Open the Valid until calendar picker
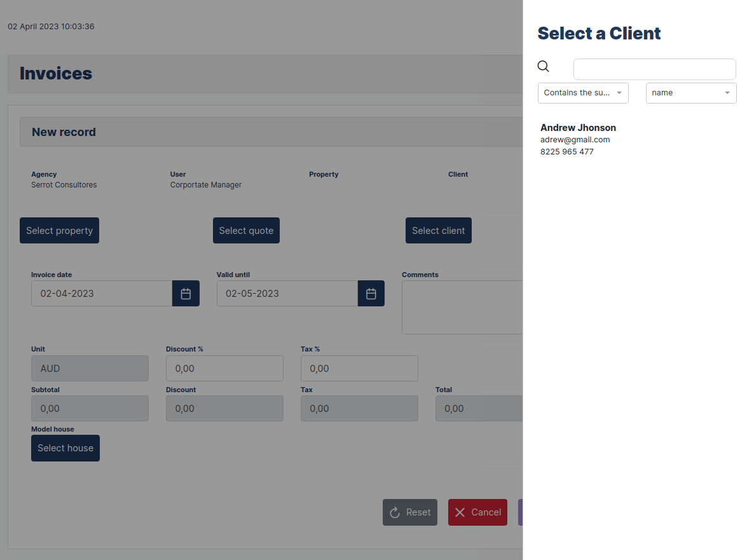The width and height of the screenshot is (747, 560). pyautogui.click(x=371, y=293)
